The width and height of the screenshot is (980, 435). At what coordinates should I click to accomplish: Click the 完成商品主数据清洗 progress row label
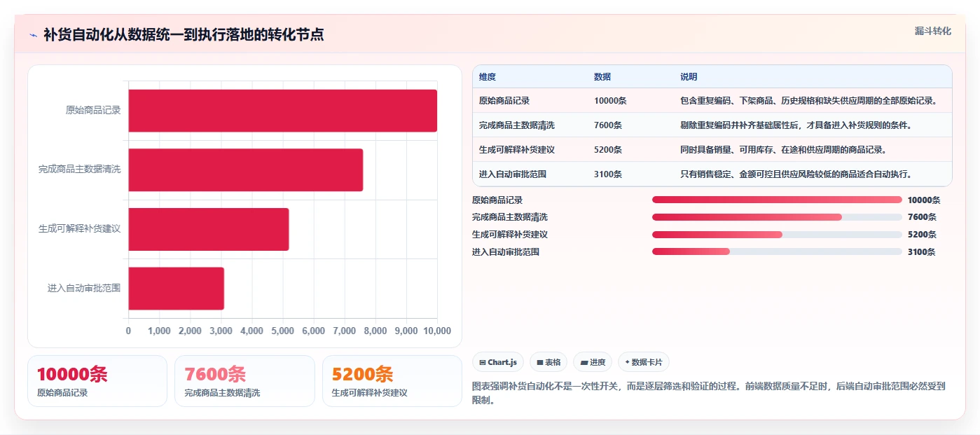coord(510,217)
